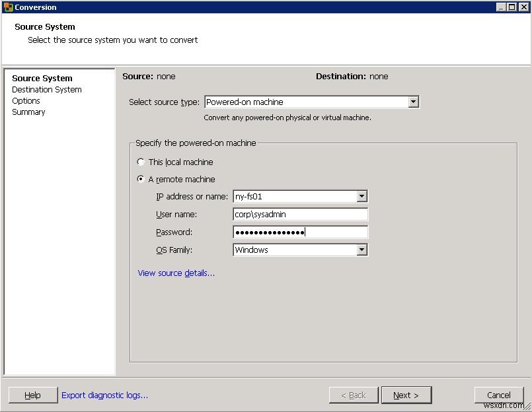Open the "IP address or name" dropdown

click(x=362, y=196)
